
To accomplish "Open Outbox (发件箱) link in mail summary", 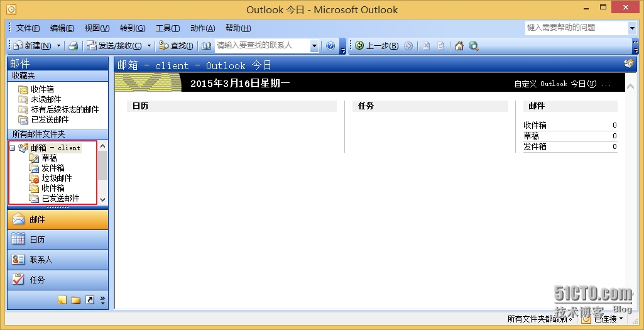I will [535, 146].
